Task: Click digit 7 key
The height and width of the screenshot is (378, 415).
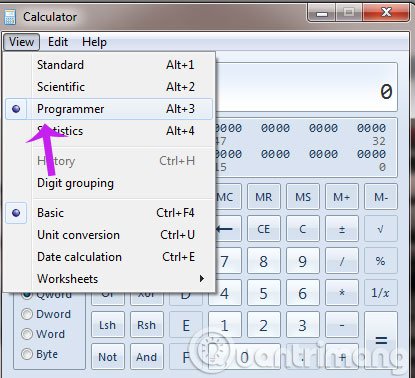Action: tap(228, 261)
